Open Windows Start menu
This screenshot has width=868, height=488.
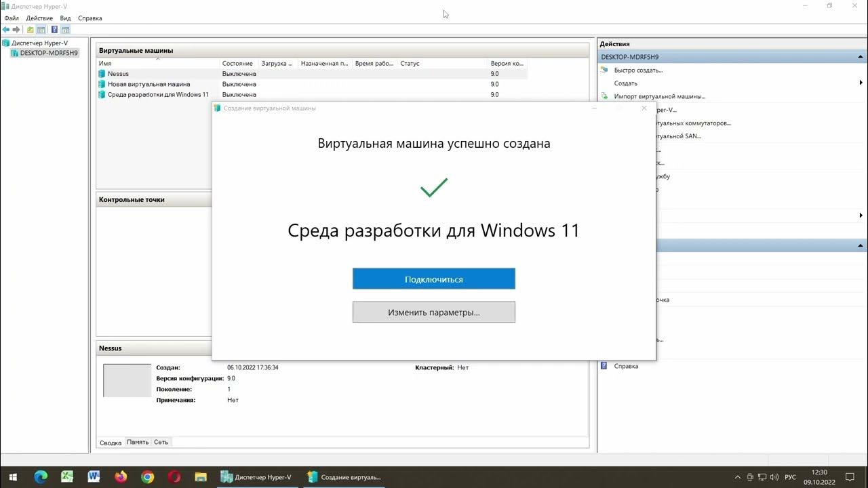(13, 477)
